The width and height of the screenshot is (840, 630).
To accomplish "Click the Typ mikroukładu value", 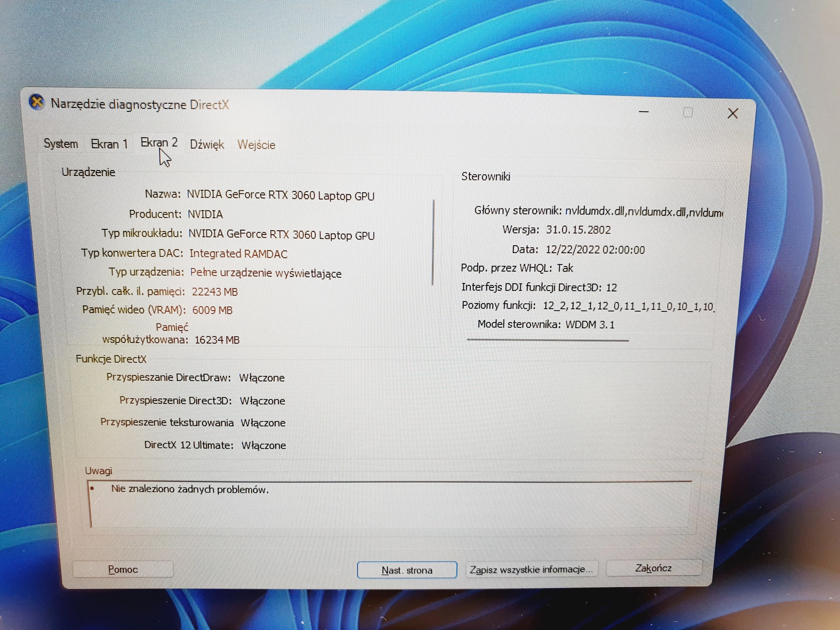I will pyautogui.click(x=282, y=235).
